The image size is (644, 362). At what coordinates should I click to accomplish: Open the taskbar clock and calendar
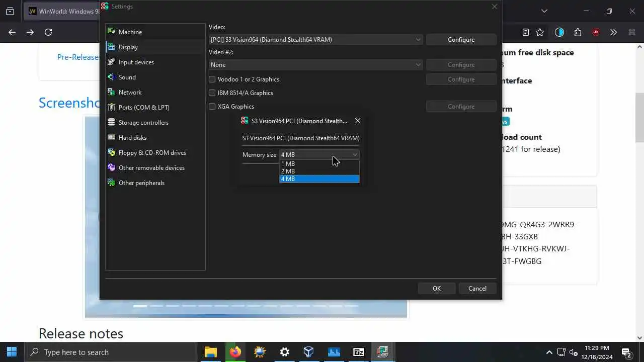pos(597,352)
